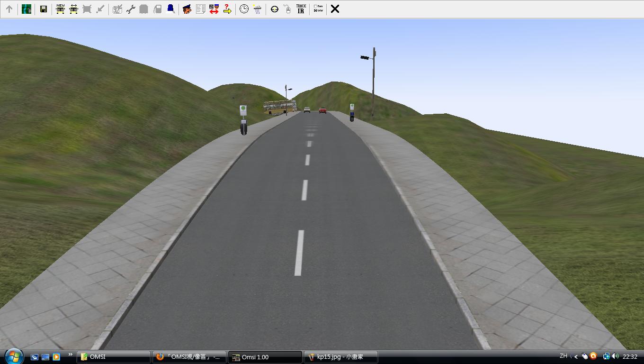The height and width of the screenshot is (364, 644).
Task: Click the mouse tray icon
Action: pyautogui.click(x=584, y=356)
